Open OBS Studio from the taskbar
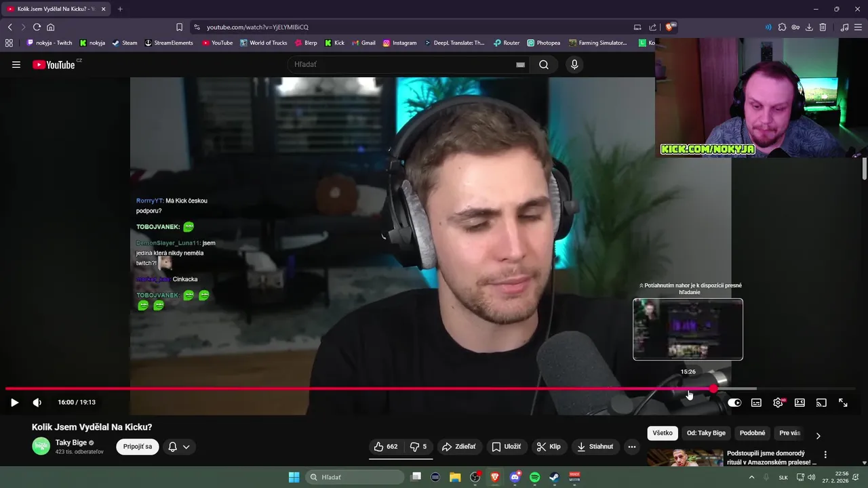Viewport: 868px width, 488px height. 475,477
